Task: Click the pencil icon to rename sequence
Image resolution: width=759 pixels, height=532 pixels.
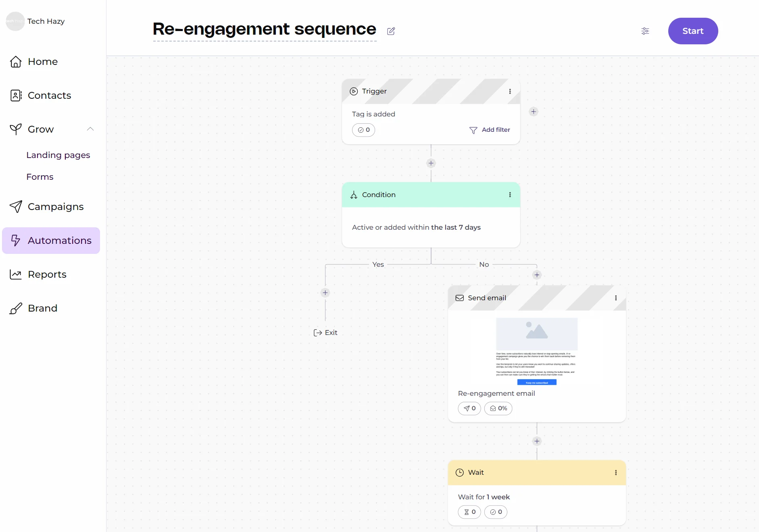Action: (x=391, y=31)
